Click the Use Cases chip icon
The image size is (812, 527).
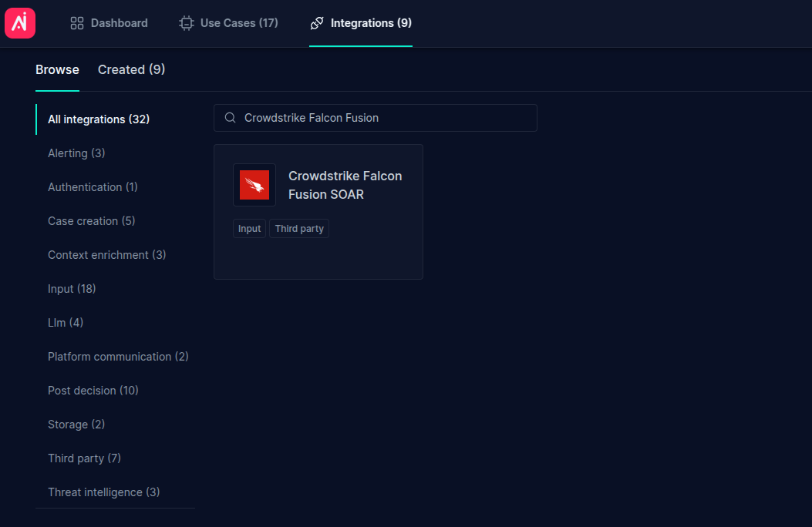pos(187,23)
